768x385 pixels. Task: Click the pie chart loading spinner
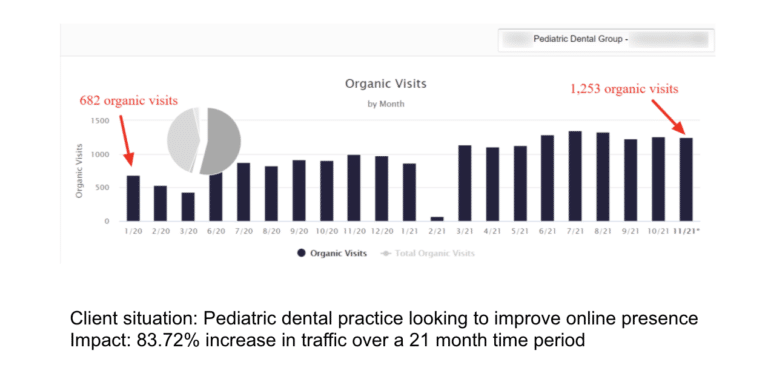point(204,141)
